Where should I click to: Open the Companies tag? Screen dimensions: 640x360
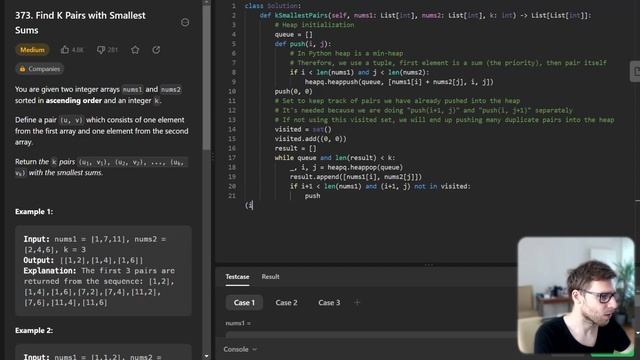coord(40,69)
